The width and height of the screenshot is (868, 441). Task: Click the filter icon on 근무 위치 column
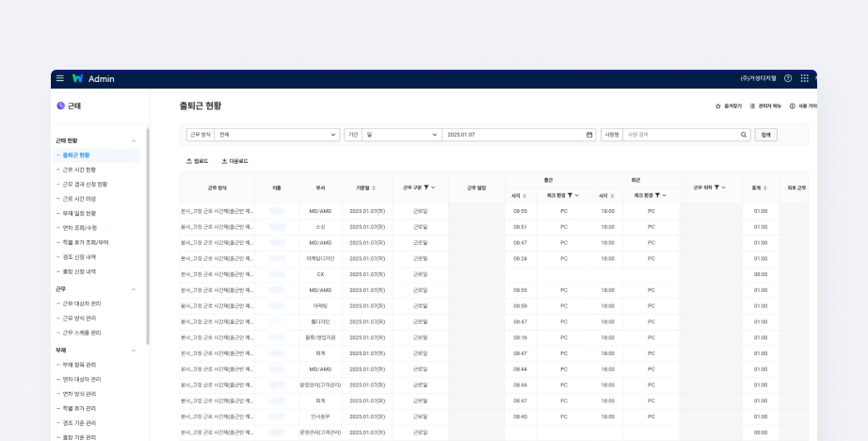[x=716, y=188]
